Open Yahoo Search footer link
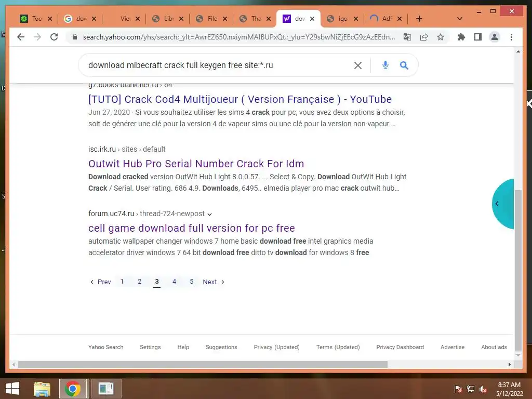Image resolution: width=532 pixels, height=399 pixels. point(105,347)
